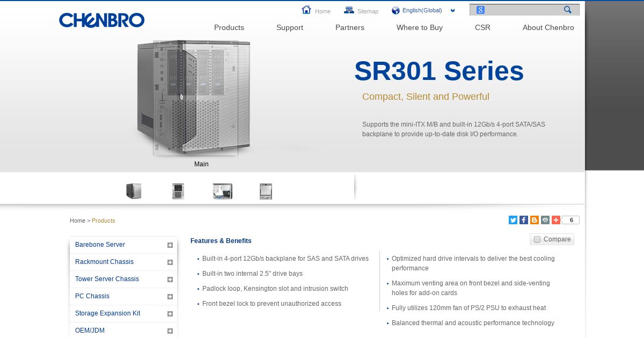
Task: Click inside the Google search field
Action: pyautogui.click(x=523, y=10)
